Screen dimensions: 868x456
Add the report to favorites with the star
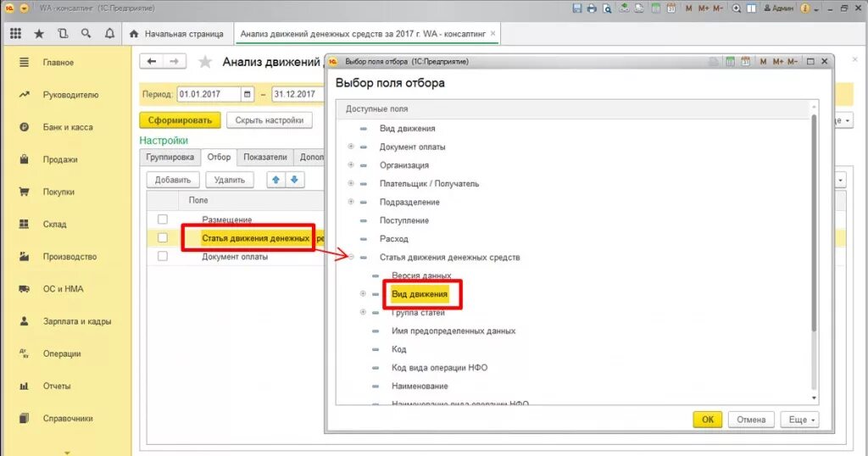coord(205,61)
